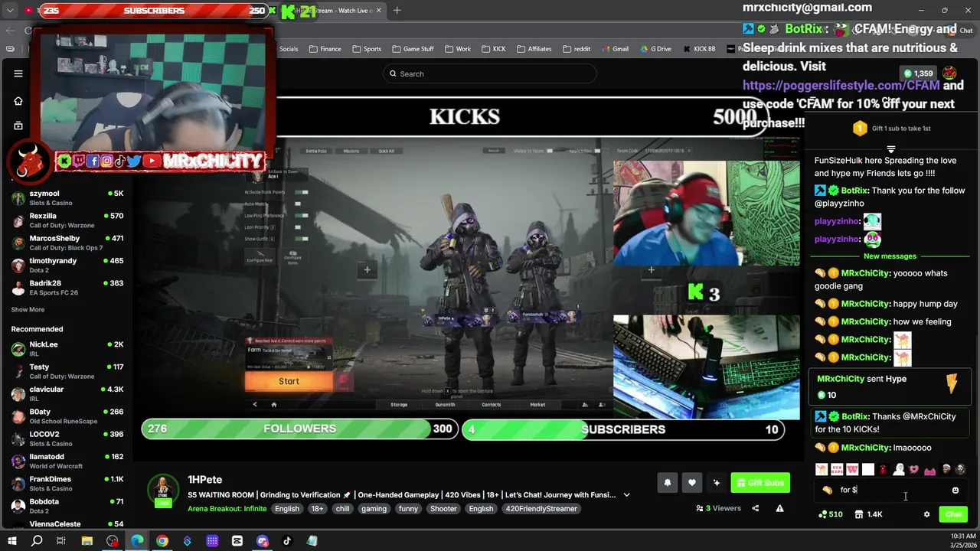This screenshot has width=980, height=551.
Task: Open Rexzilla channel in sidebar
Action: click(x=67, y=220)
